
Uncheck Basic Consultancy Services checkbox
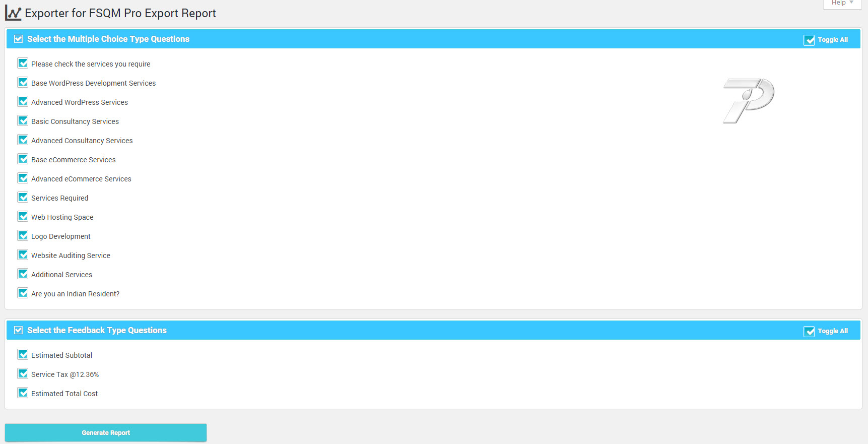tap(23, 120)
